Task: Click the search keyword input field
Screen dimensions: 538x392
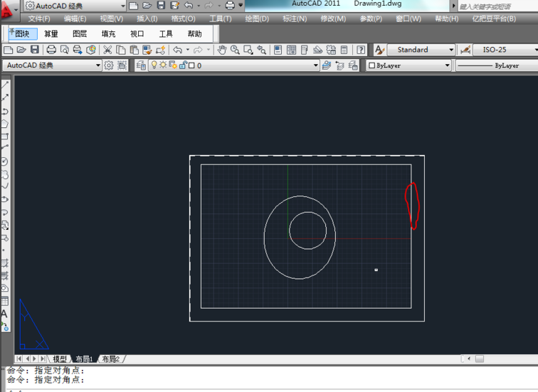Action: pyautogui.click(x=497, y=6)
